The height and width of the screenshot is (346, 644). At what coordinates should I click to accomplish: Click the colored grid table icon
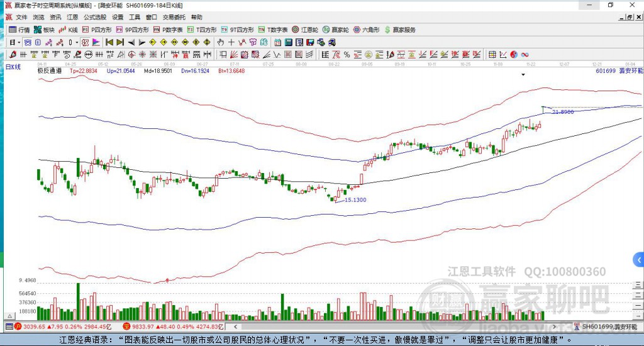coord(492,55)
